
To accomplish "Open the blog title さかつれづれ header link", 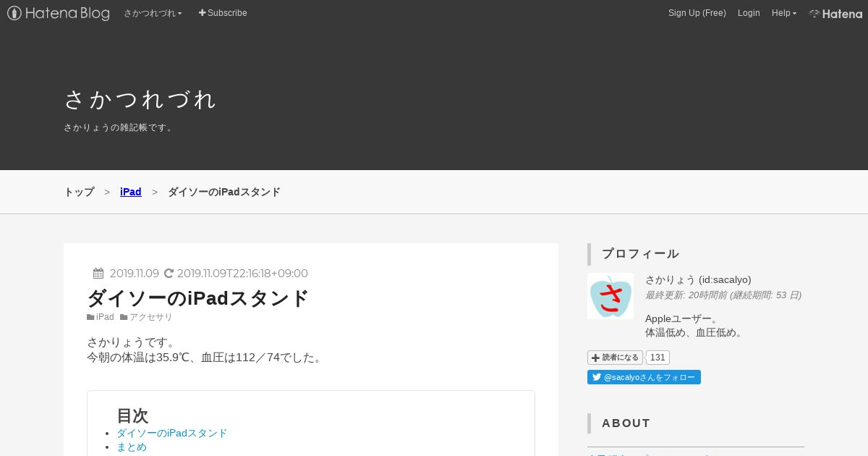I will coord(140,99).
